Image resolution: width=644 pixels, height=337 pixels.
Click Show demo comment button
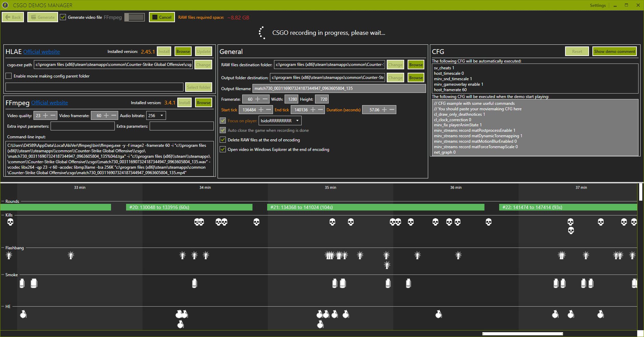click(615, 52)
